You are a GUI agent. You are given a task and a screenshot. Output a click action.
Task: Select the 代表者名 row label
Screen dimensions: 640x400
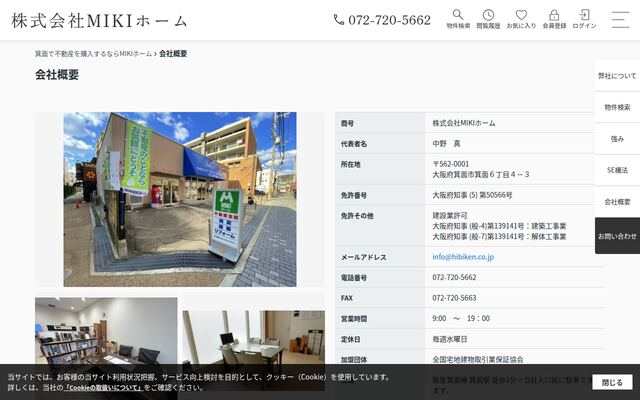[x=354, y=144]
